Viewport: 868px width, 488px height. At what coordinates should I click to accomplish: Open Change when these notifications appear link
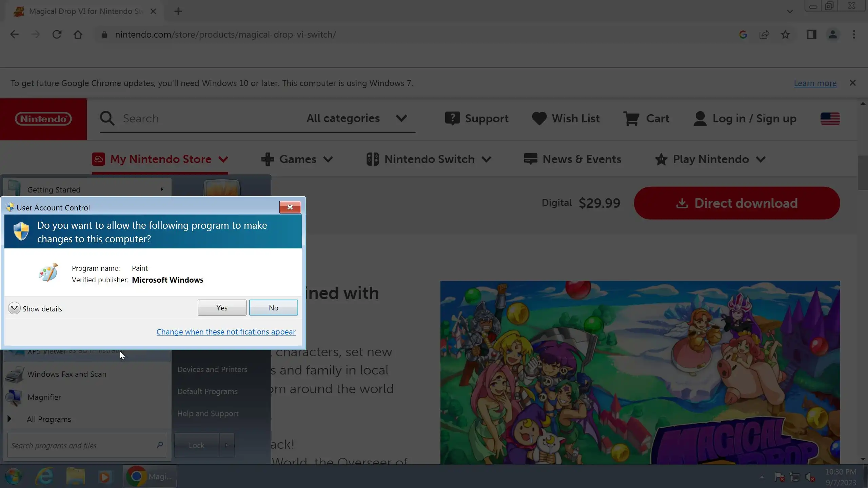226,332
